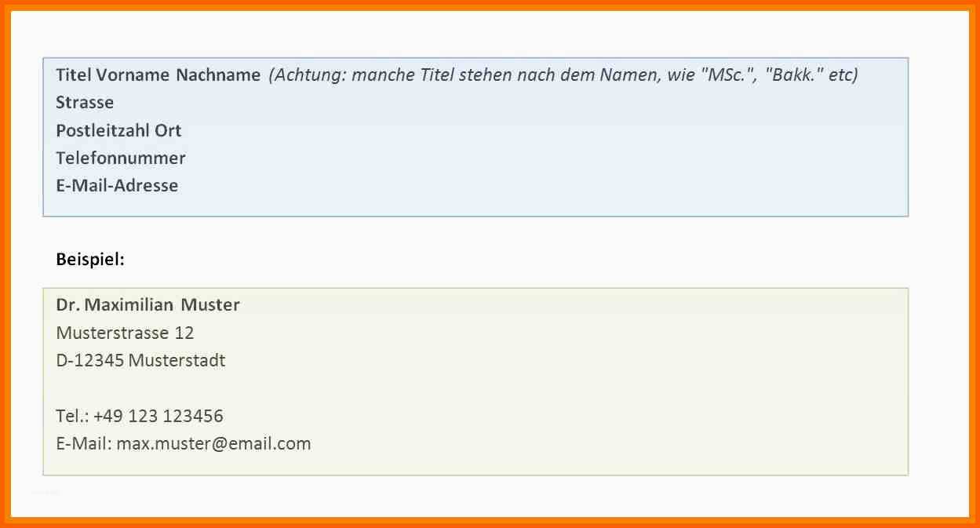Select the italic Achtung note about titles
Viewport: 980px width, 528px height.
pyautogui.click(x=563, y=75)
